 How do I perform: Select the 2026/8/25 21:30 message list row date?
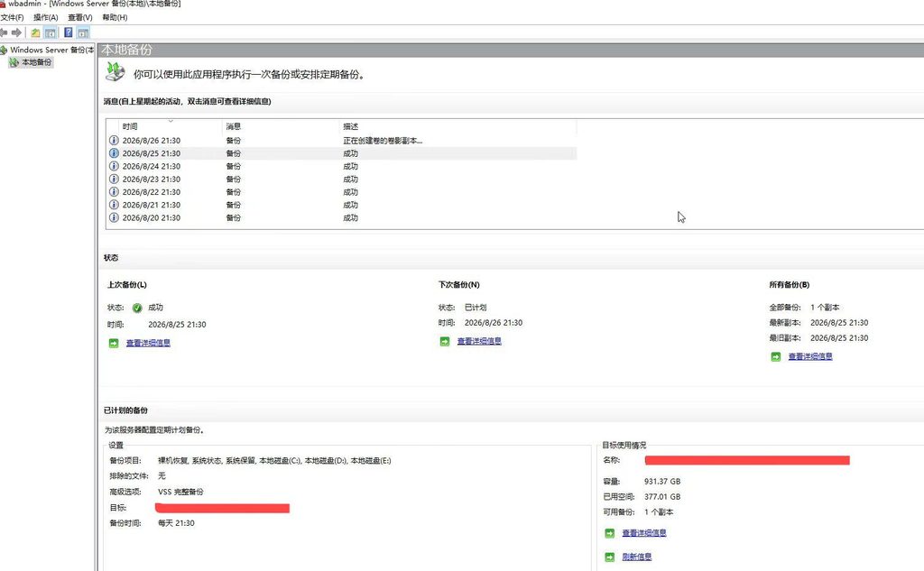[x=152, y=153]
